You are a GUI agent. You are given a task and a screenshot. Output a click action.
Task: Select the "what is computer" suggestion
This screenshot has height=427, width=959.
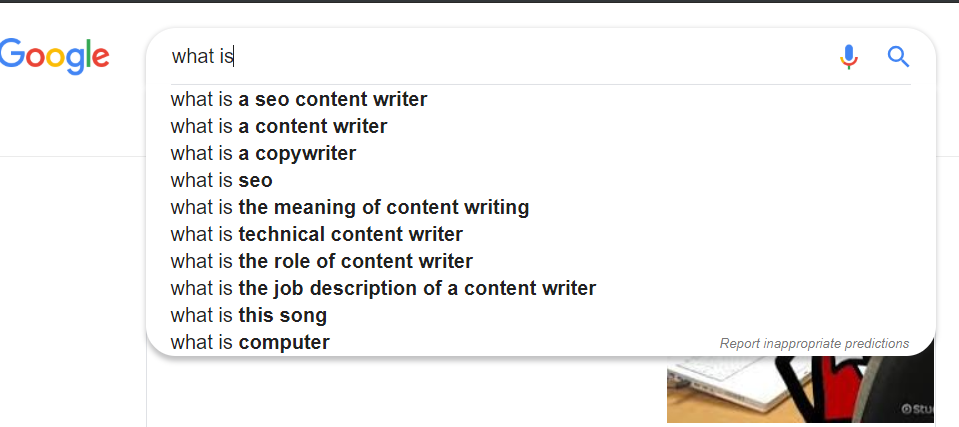tap(250, 343)
